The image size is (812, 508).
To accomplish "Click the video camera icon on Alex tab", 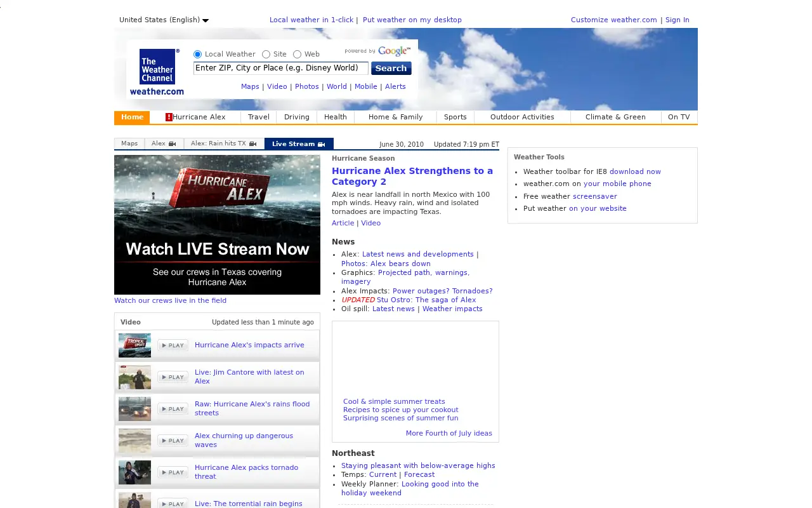I will click(173, 144).
